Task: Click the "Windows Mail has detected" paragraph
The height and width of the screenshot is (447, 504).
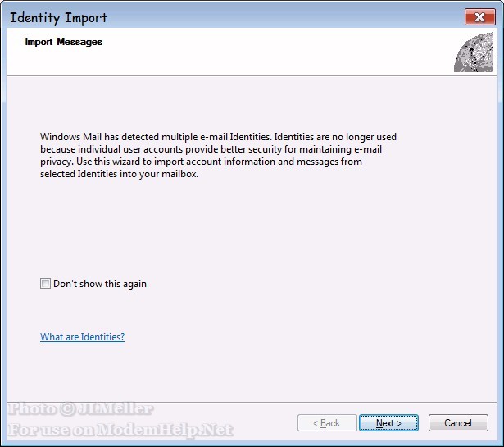Action: click(x=218, y=155)
